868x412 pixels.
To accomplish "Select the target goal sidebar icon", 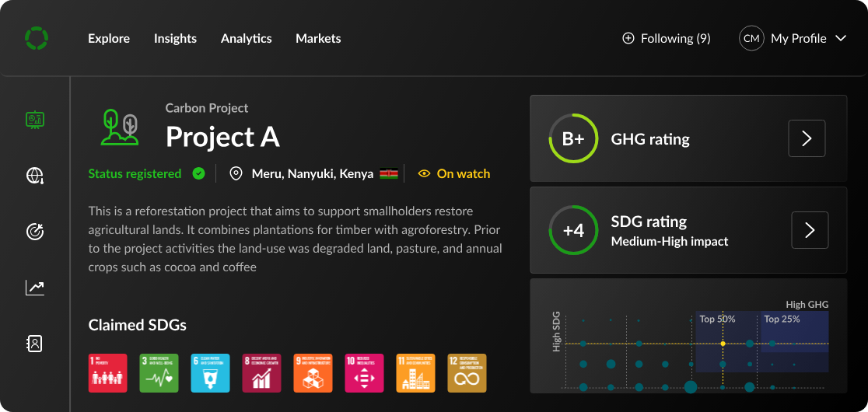I will (x=35, y=231).
